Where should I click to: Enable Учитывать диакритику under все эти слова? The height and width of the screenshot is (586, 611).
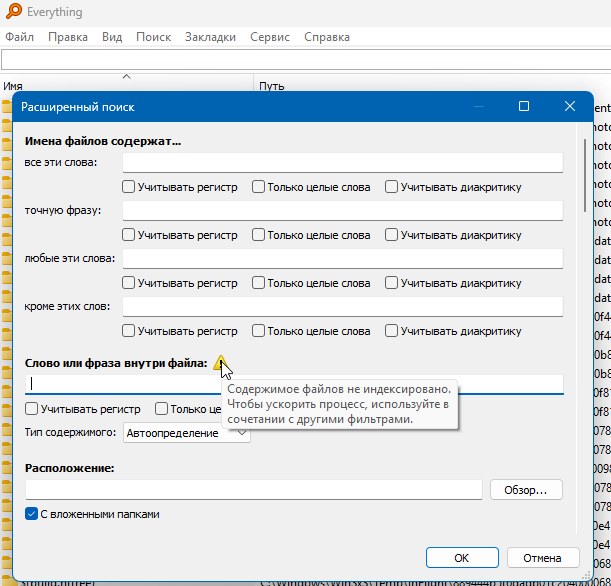pyautogui.click(x=391, y=187)
